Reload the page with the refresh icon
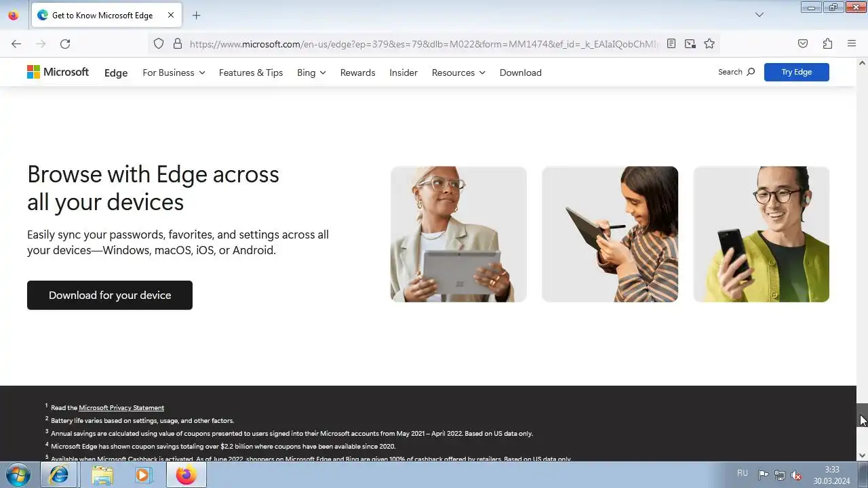Viewport: 868px width, 488px height. [x=65, y=43]
